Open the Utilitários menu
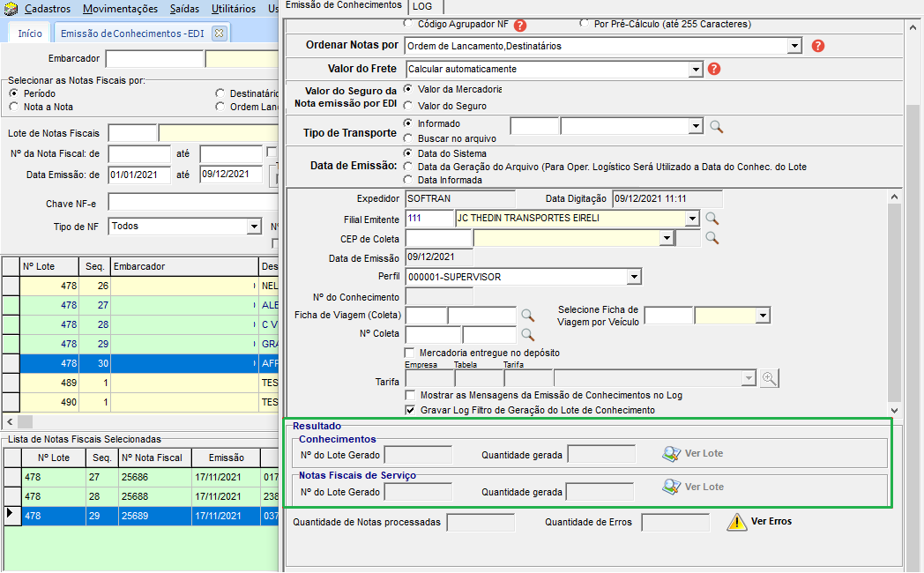The image size is (924, 573). (234, 9)
